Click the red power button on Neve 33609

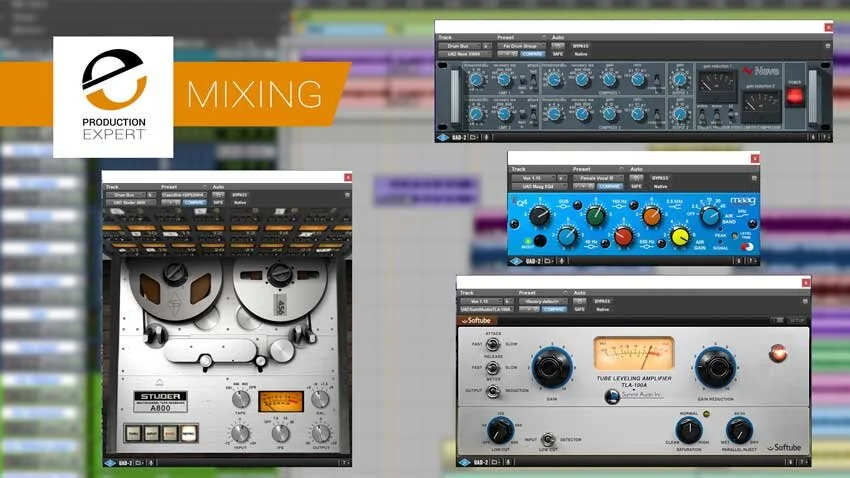click(x=795, y=96)
